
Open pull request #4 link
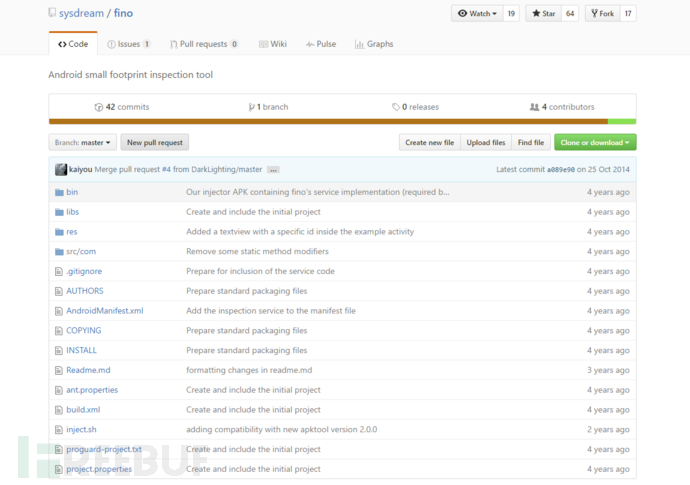coord(166,169)
